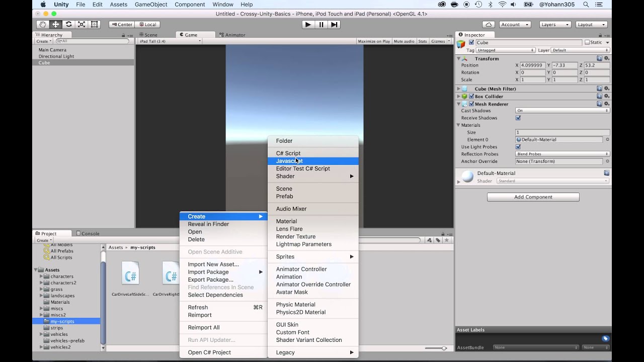Image resolution: width=644 pixels, height=362 pixels.
Task: Click the Position X input field
Action: 533,65
